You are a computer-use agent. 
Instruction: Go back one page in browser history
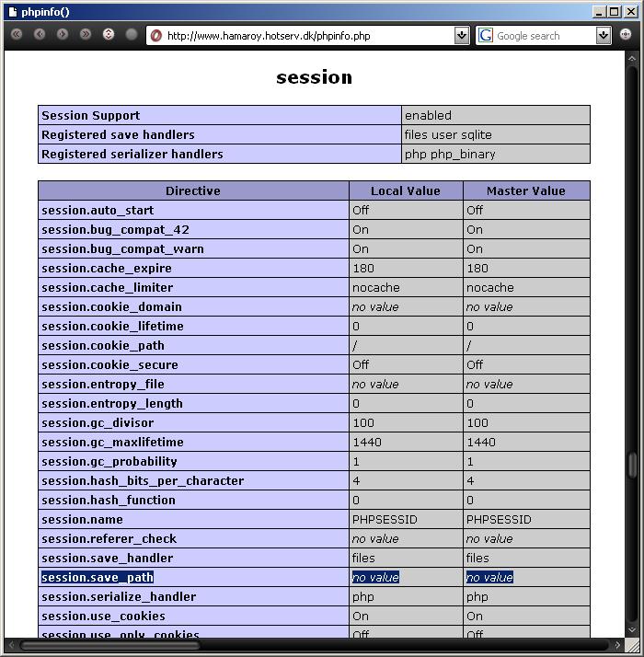[x=40, y=34]
